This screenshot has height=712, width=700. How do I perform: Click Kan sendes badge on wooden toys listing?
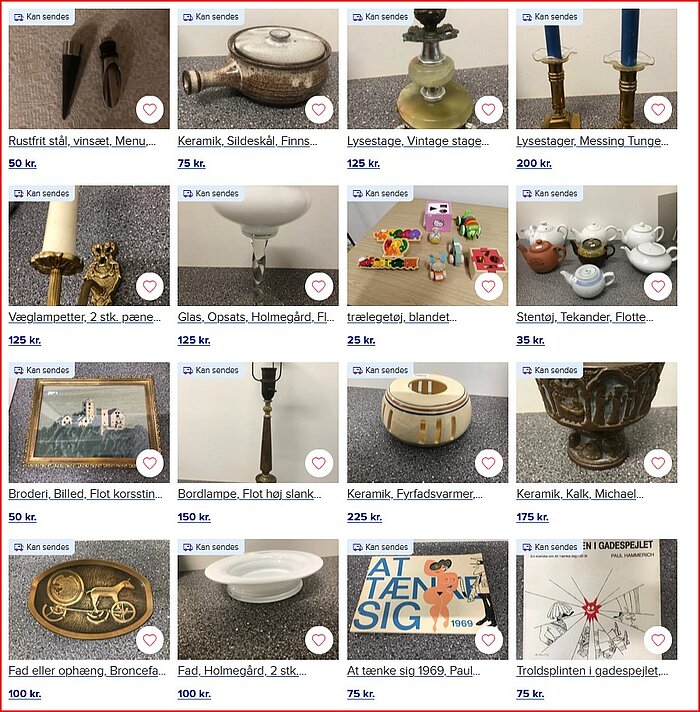[380, 193]
